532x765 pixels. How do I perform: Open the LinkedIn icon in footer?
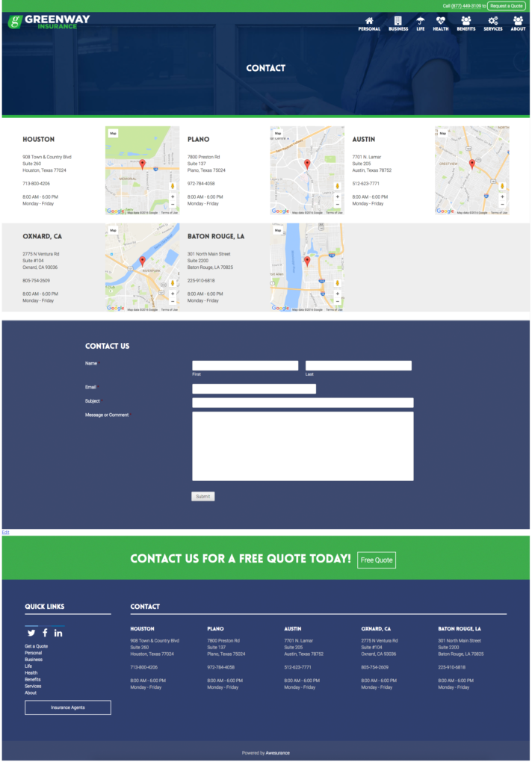click(58, 633)
